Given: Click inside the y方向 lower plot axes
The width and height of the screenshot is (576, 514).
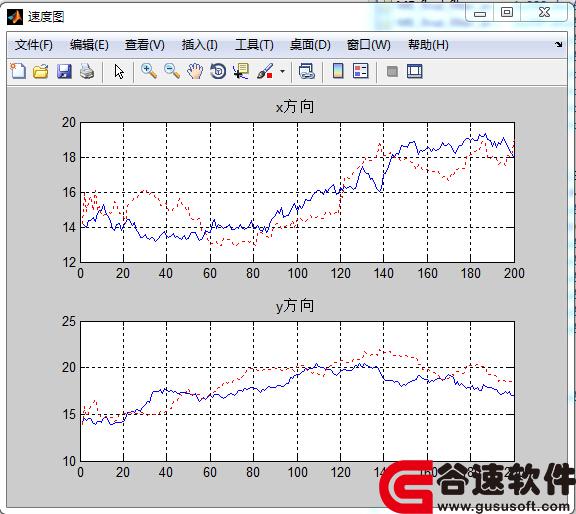Looking at the screenshot, I should tap(297, 391).
